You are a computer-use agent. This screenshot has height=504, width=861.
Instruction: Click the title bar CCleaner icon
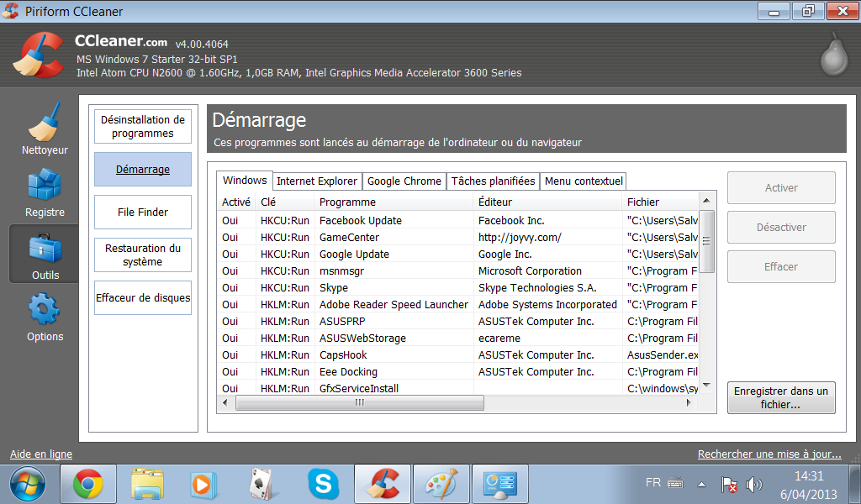(11, 11)
